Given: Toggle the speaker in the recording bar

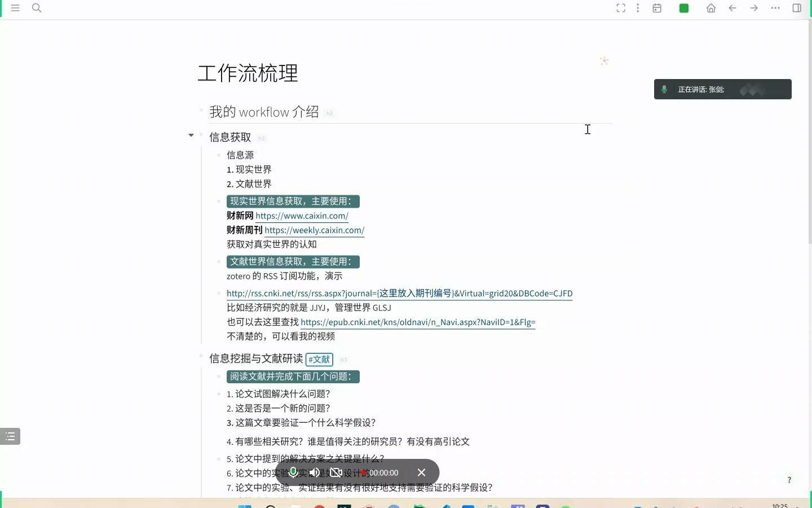Looking at the screenshot, I should coord(315,472).
